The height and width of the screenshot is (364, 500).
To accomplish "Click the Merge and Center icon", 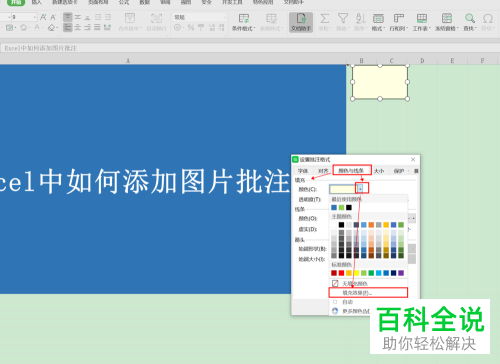I will click(x=130, y=18).
